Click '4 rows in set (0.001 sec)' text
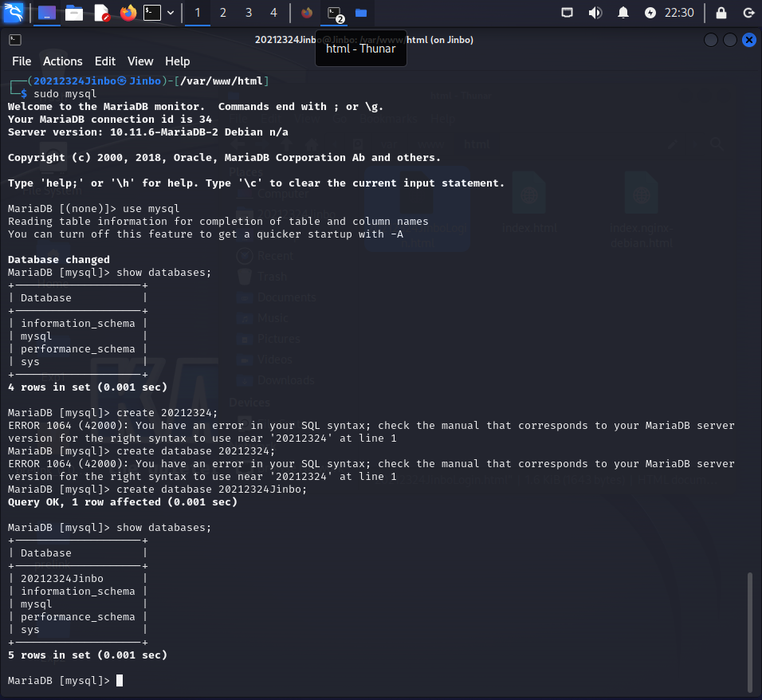This screenshot has height=700, width=762. tap(88, 387)
